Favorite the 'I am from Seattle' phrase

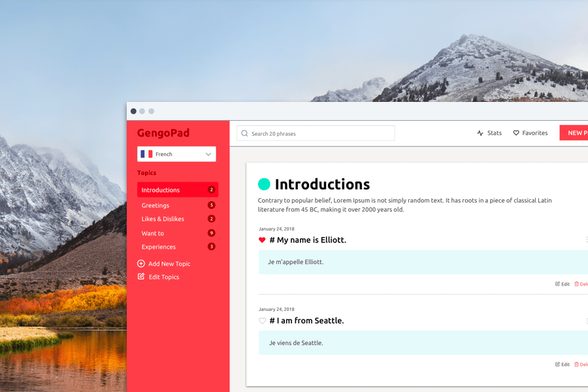point(262,321)
